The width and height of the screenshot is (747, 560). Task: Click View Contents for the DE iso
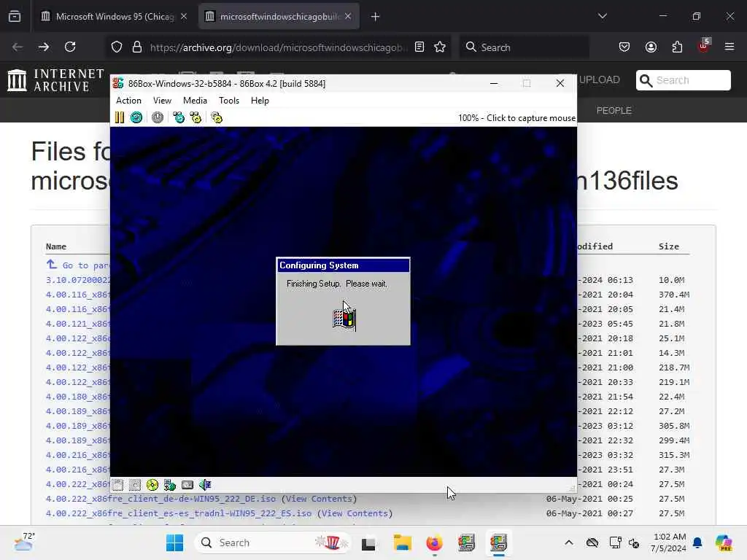(320, 499)
